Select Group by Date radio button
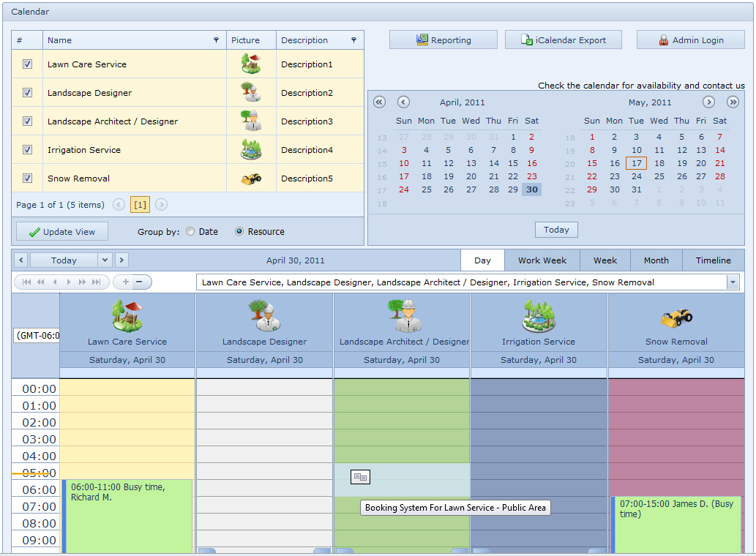756x556 pixels. click(190, 232)
